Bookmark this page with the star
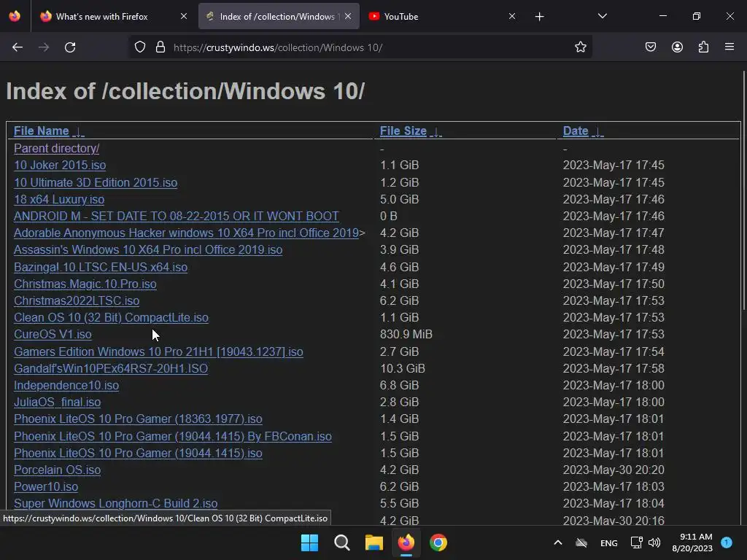The height and width of the screenshot is (560, 747). click(580, 47)
